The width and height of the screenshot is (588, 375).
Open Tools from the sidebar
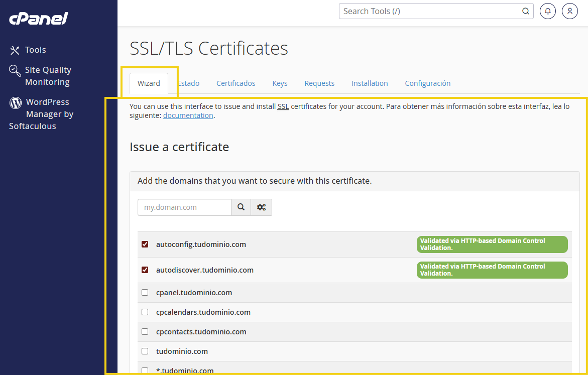(x=28, y=50)
